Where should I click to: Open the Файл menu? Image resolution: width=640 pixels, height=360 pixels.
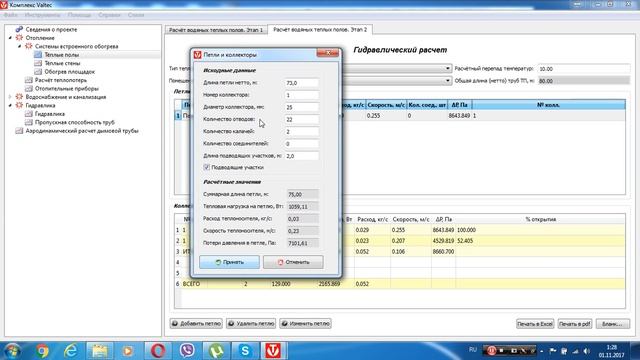(11, 15)
